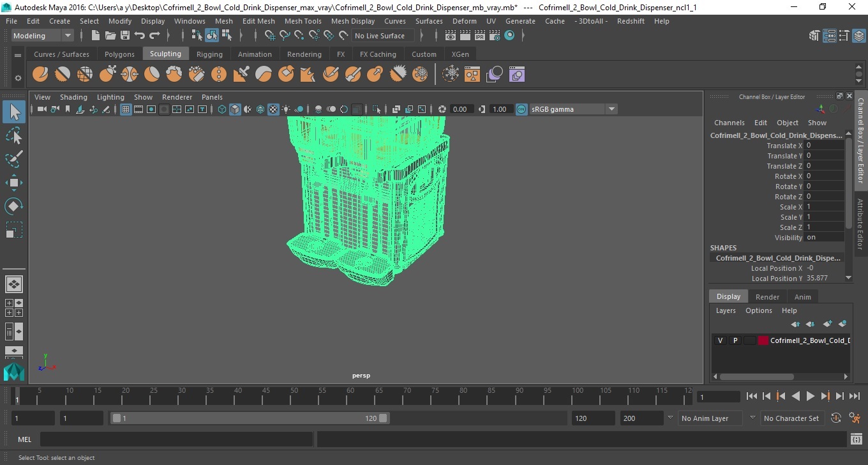Image resolution: width=868 pixels, height=465 pixels.
Task: Toggle viewport grid display icon
Action: click(x=126, y=109)
